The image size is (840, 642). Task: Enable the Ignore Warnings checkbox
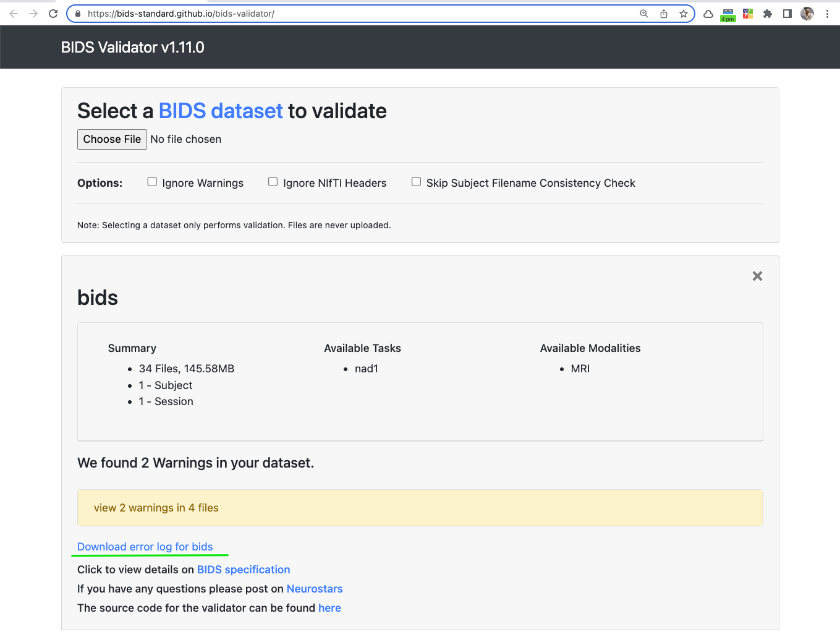tap(152, 182)
